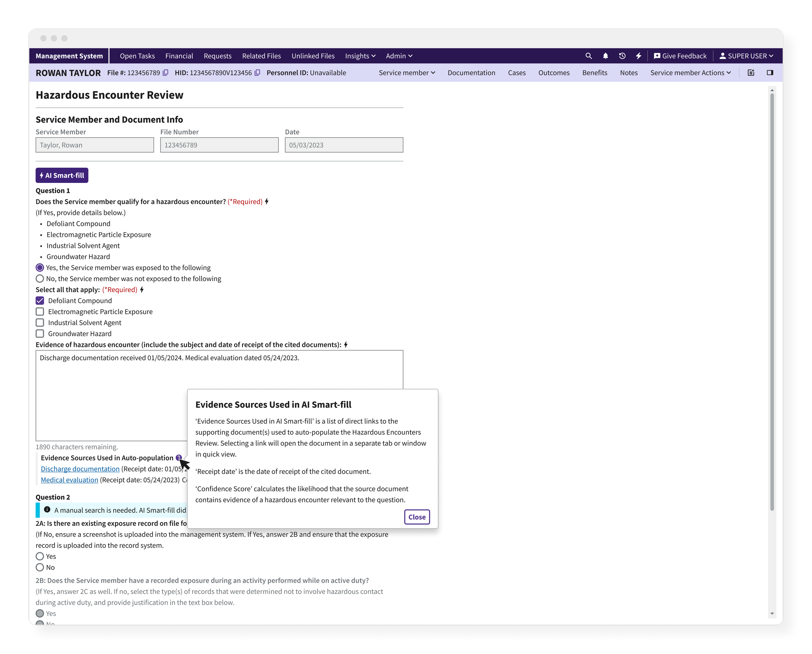
Task: Click the Date field
Action: click(x=344, y=145)
